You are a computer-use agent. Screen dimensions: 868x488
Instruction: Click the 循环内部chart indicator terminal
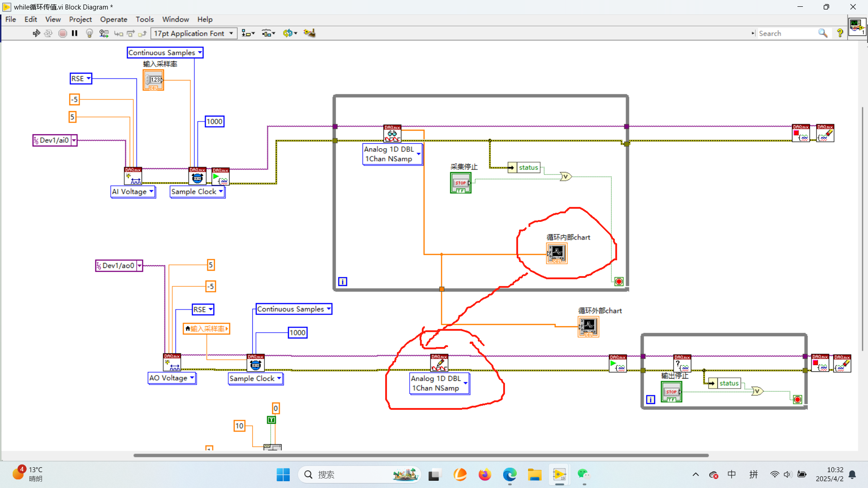(x=557, y=253)
